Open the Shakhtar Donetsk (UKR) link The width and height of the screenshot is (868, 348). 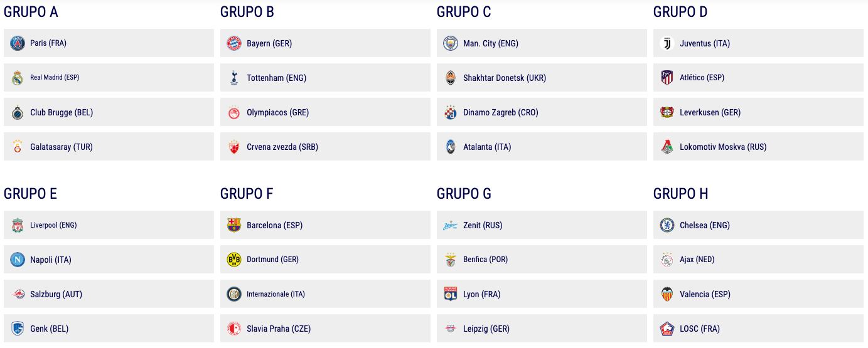(x=505, y=78)
